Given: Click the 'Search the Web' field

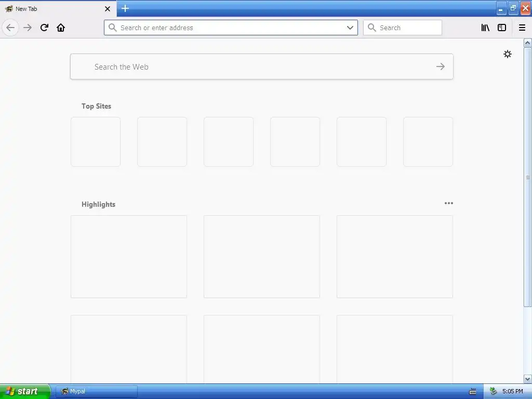Looking at the screenshot, I should [x=262, y=66].
